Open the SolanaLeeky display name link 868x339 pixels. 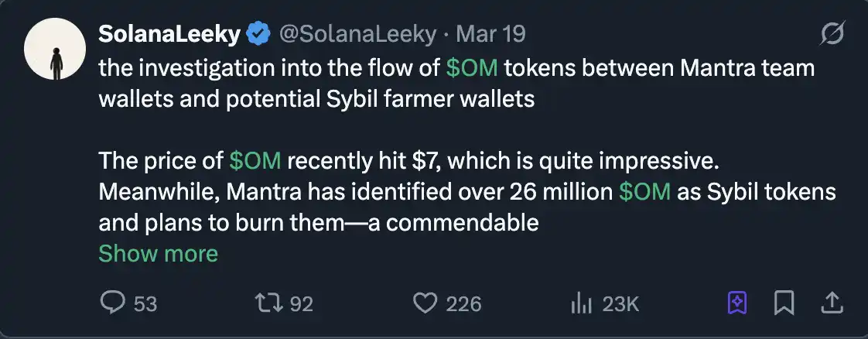(x=170, y=34)
